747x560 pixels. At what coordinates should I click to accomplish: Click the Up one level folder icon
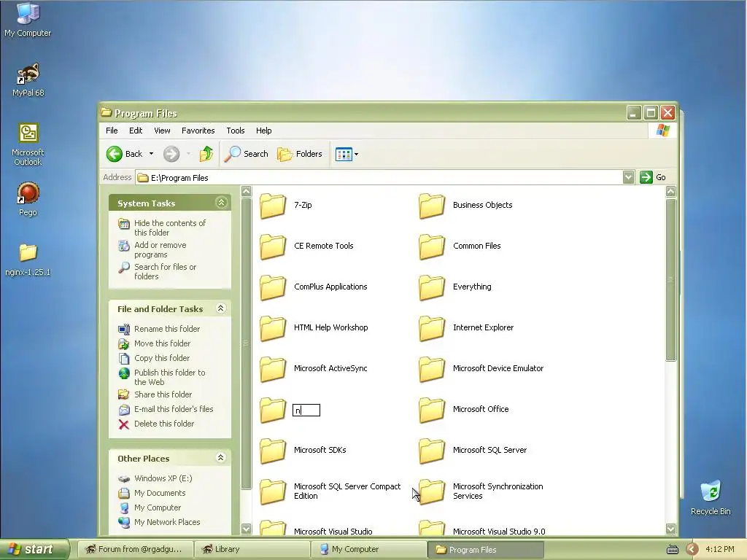tap(206, 154)
